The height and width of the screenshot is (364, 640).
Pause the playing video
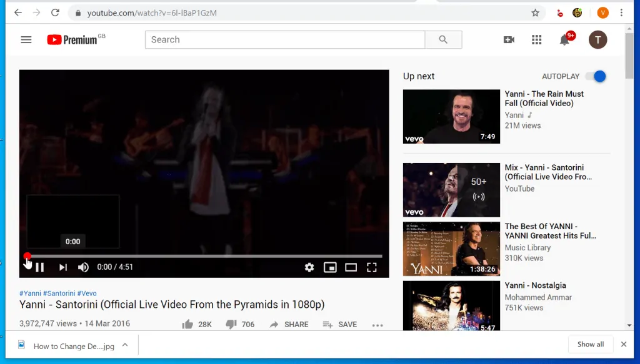click(x=40, y=267)
